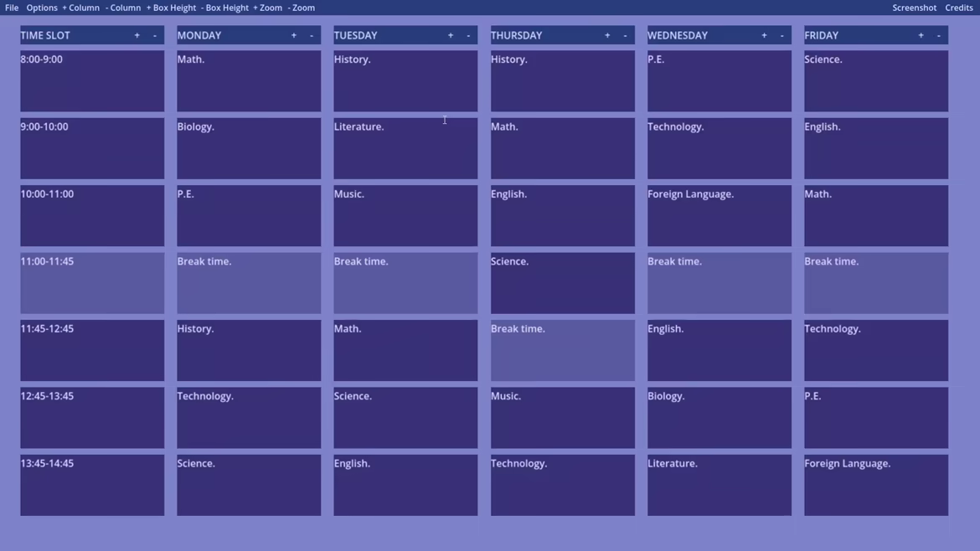Click the minus icon in FRIDAY header
The image size is (980, 551).
938,36
